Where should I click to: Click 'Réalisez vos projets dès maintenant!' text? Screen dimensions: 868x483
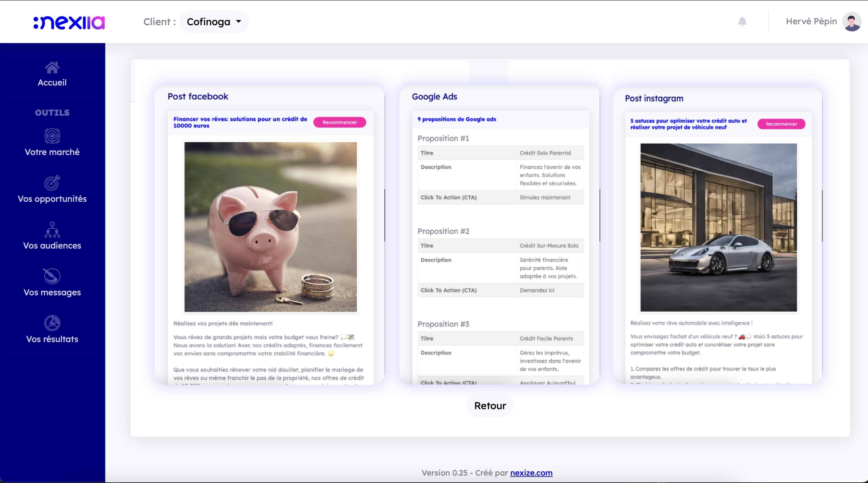tap(223, 323)
